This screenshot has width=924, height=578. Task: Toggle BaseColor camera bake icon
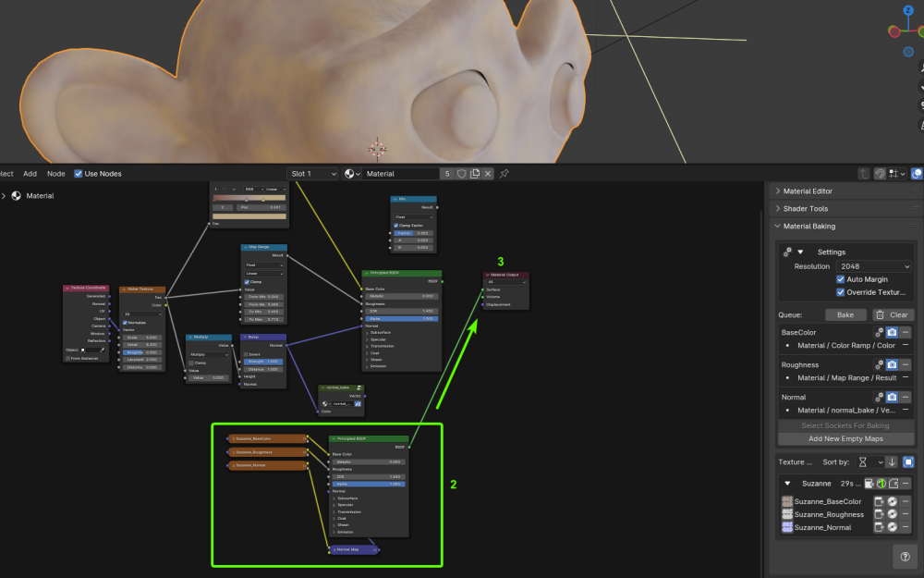(x=893, y=332)
